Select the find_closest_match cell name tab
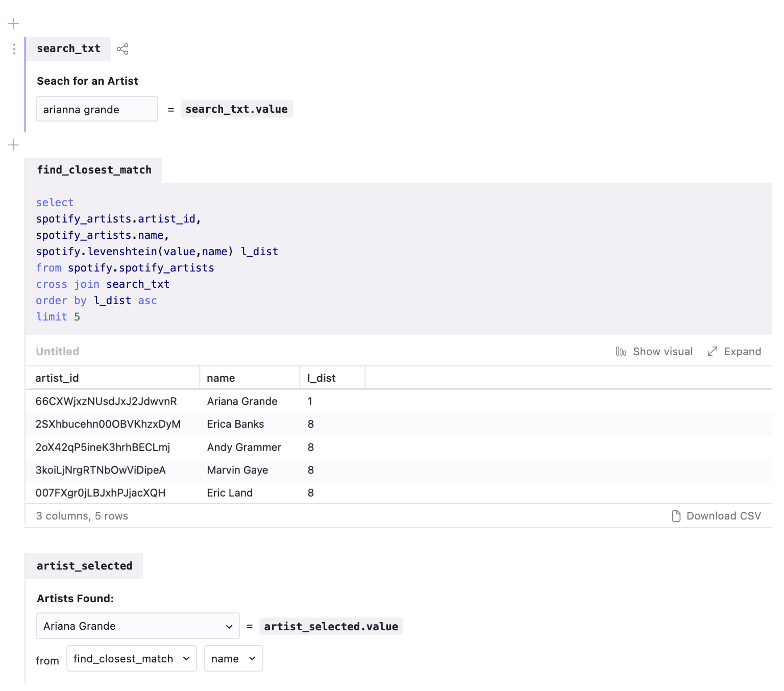 94,170
